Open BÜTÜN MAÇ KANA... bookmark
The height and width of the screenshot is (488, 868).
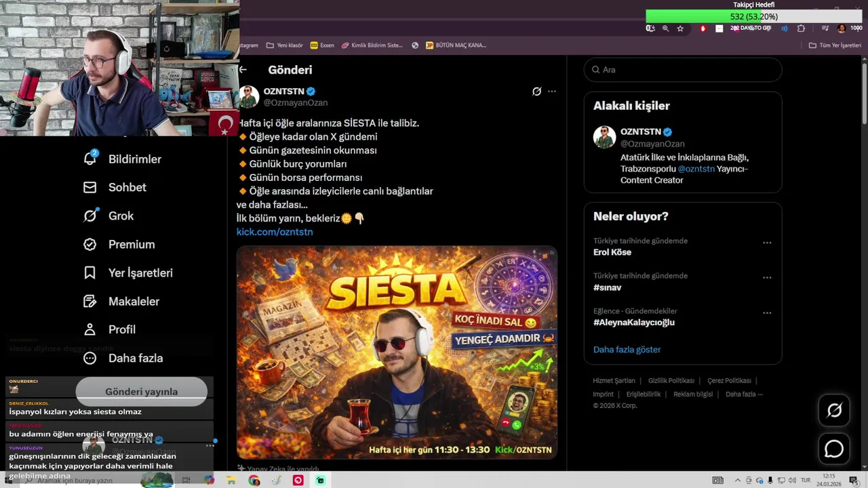pos(456,45)
